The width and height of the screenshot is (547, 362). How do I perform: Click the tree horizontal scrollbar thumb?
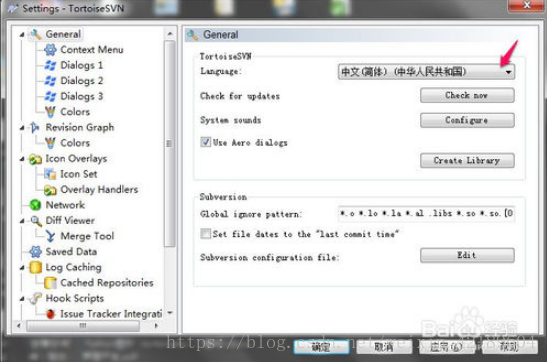pyautogui.click(x=83, y=326)
